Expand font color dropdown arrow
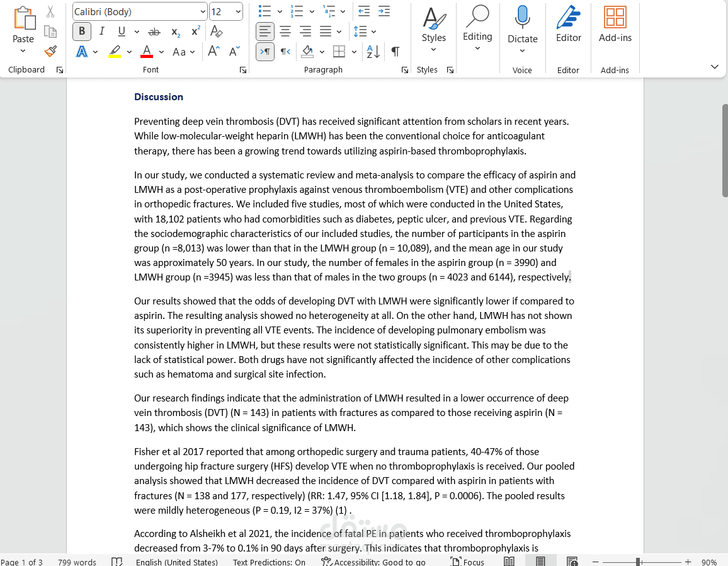Viewport: 728px width, 566px height. pyautogui.click(x=161, y=52)
